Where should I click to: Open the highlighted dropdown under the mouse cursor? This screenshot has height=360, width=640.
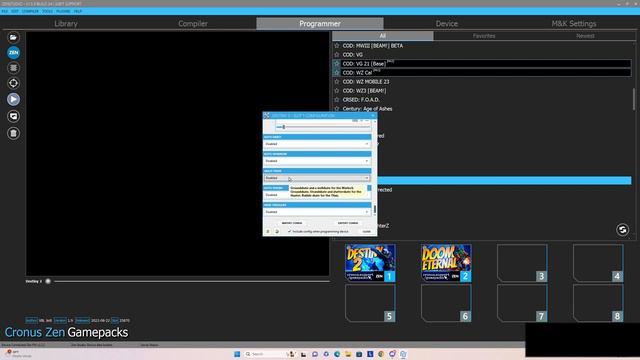(x=317, y=178)
